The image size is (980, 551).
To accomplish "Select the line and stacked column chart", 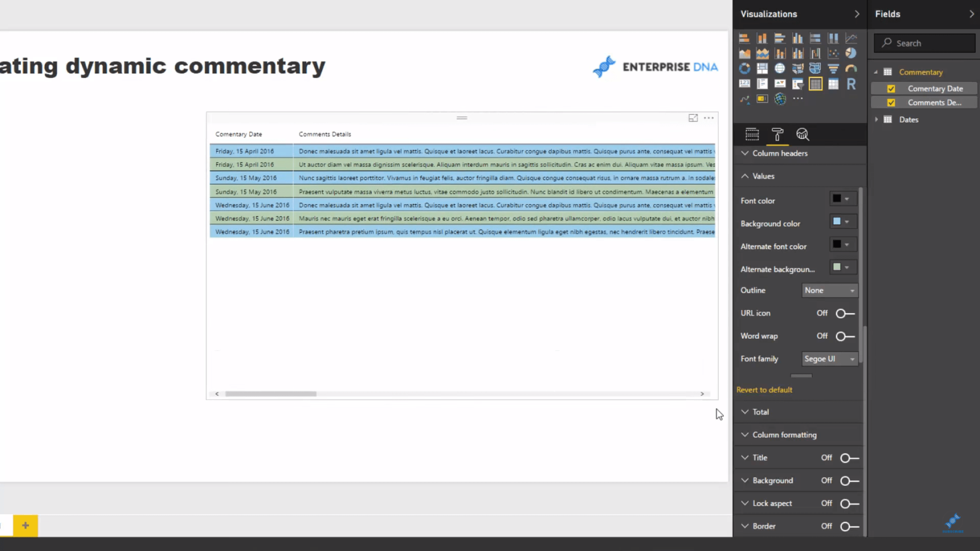I will point(780,54).
